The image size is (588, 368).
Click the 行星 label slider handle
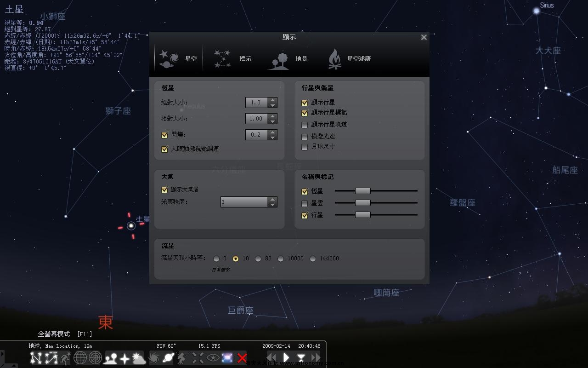click(x=362, y=215)
